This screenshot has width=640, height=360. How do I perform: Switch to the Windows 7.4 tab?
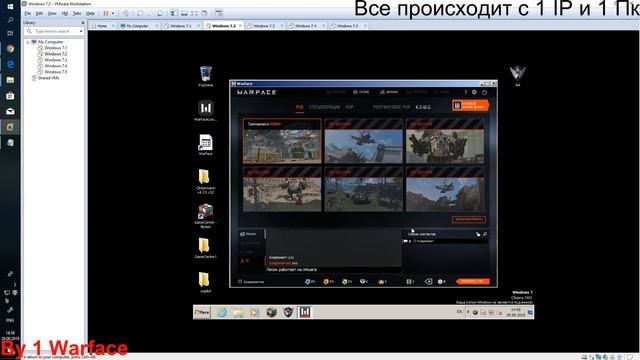tap(306, 26)
